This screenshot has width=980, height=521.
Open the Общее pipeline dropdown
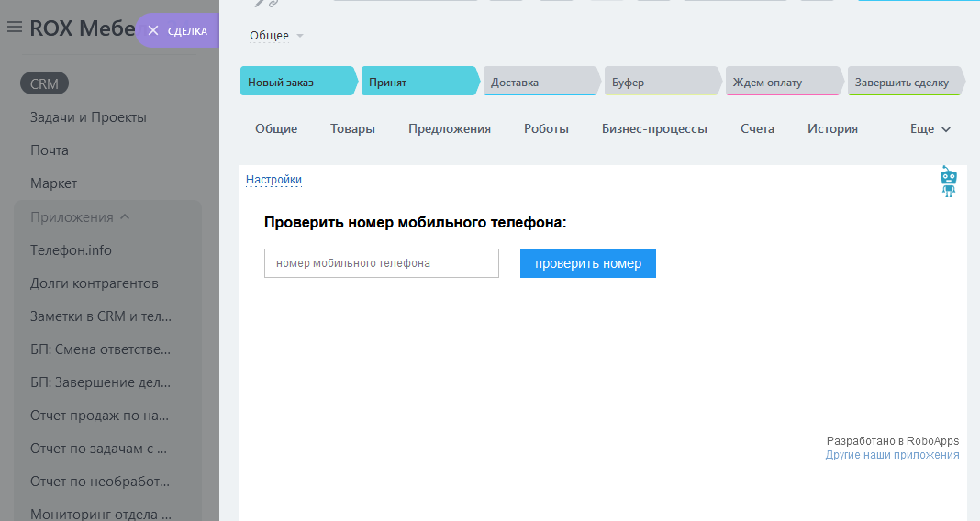pyautogui.click(x=276, y=36)
